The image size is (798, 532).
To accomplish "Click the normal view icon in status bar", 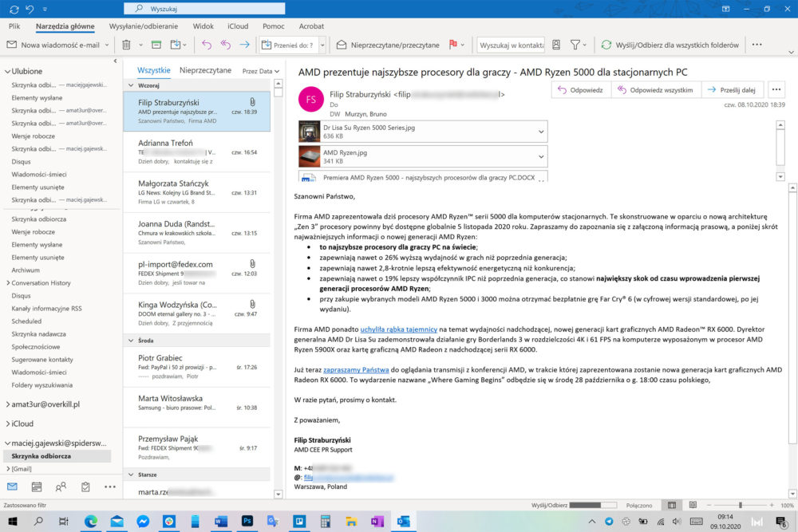I will pos(672,505).
